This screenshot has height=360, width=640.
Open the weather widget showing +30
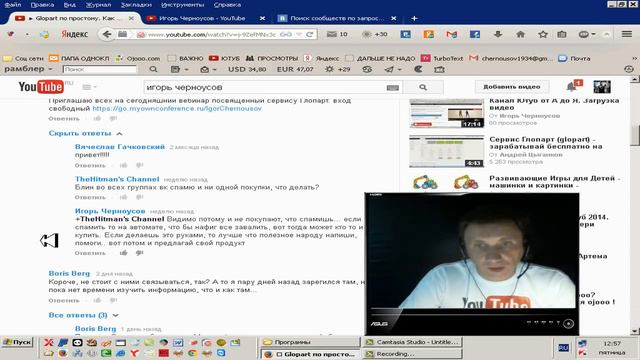click(375, 34)
